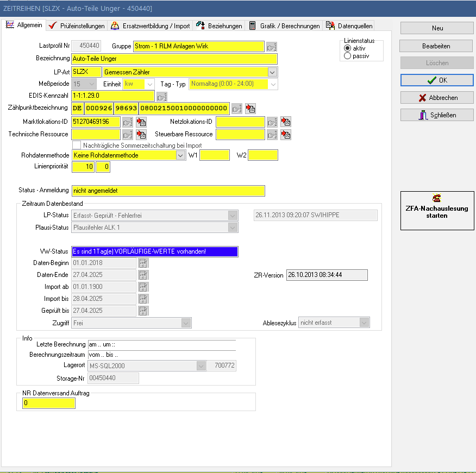Click the red arrow icon beside Netzlokations-ID
The image size is (476, 473).
(x=286, y=122)
